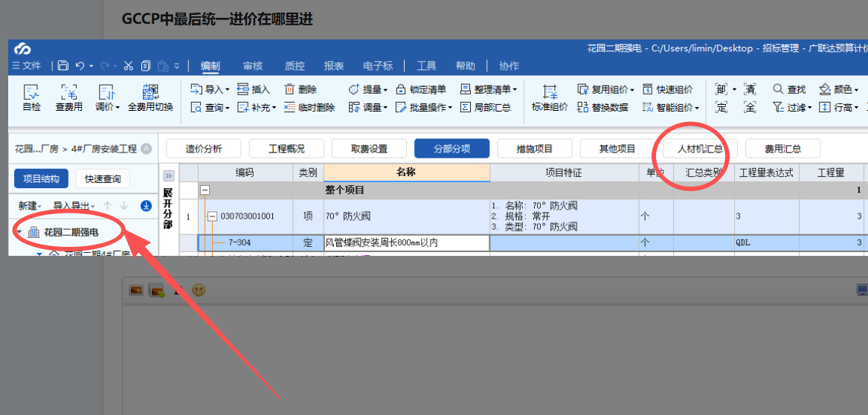Click the 锁定清单 lock icon

point(401,89)
